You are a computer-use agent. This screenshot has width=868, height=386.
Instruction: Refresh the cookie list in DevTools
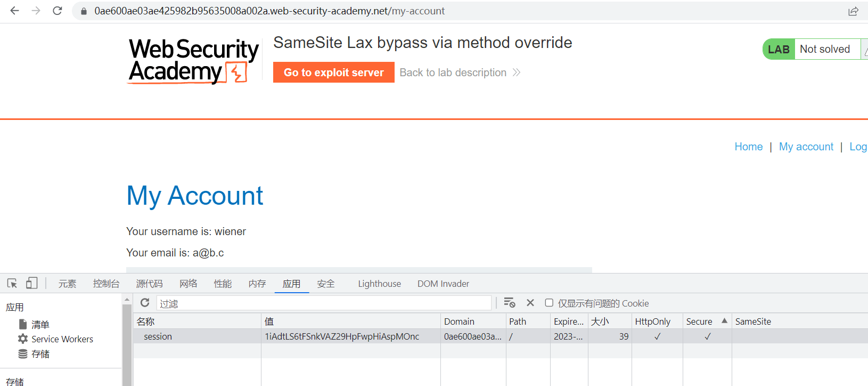[x=145, y=303]
